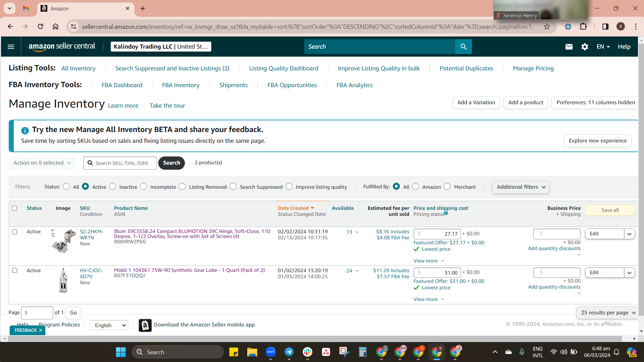
Task: Select Fulfilled By Merchant radio button
Action: pos(447,186)
